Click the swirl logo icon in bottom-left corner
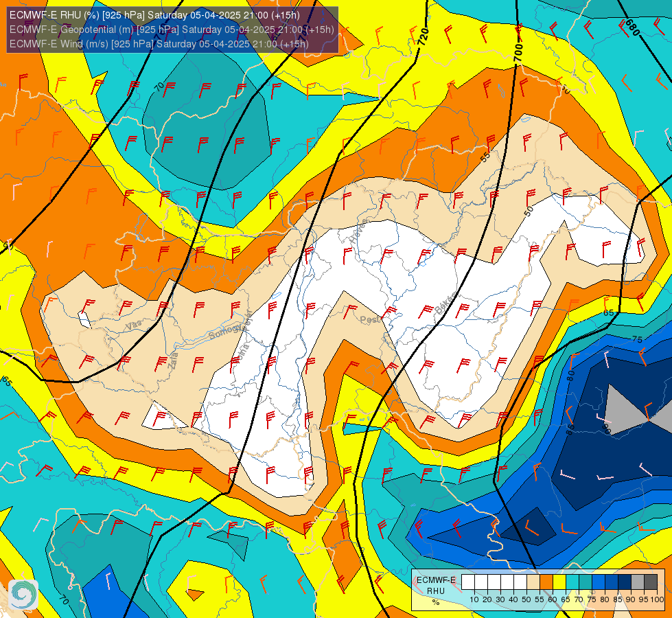Image resolution: width=672 pixels, height=618 pixels. coord(23,595)
